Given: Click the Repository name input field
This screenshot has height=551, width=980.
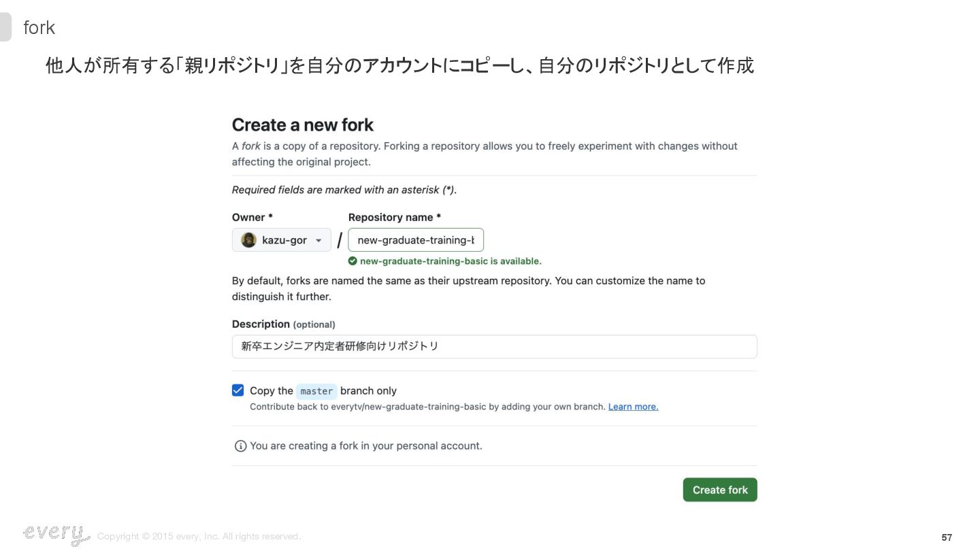Looking at the screenshot, I should point(416,240).
